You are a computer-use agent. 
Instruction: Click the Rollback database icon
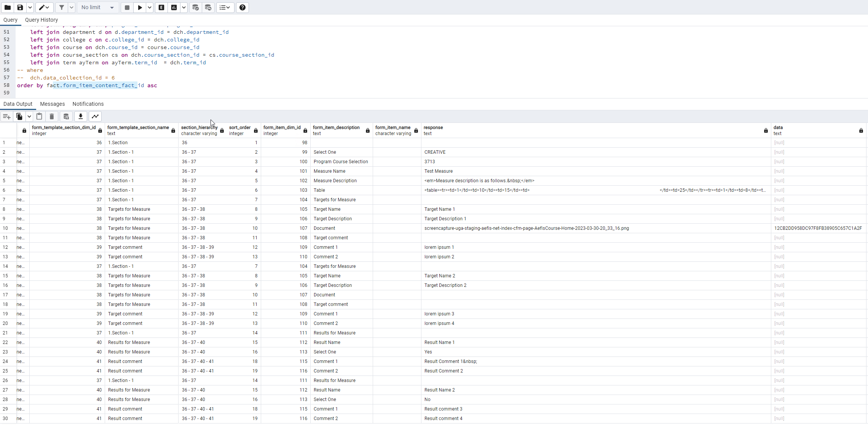pos(208,7)
